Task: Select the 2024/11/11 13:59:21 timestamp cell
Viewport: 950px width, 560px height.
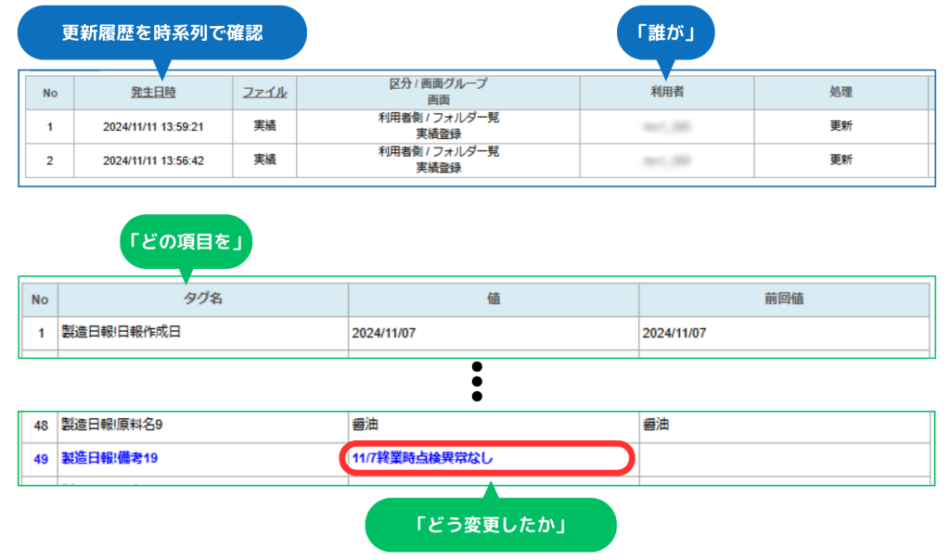Action: pos(153,127)
